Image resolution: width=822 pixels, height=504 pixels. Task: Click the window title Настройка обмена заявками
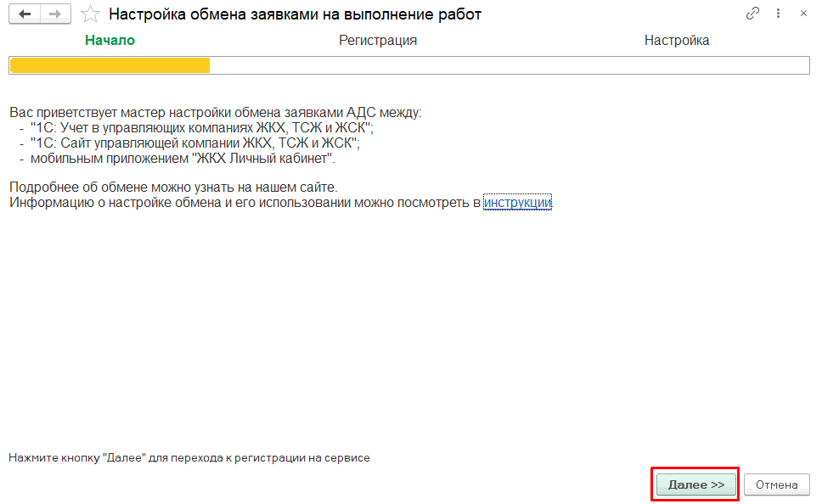pyautogui.click(x=296, y=14)
